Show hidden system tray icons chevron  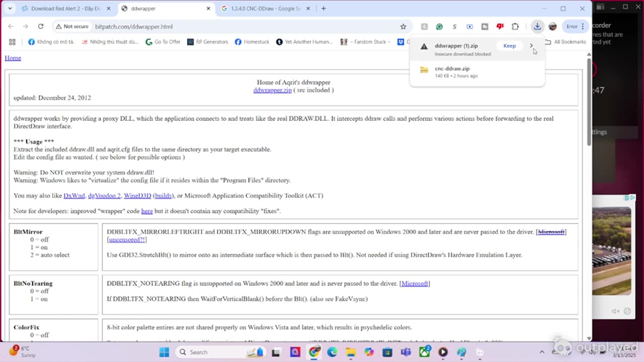[x=542, y=352]
